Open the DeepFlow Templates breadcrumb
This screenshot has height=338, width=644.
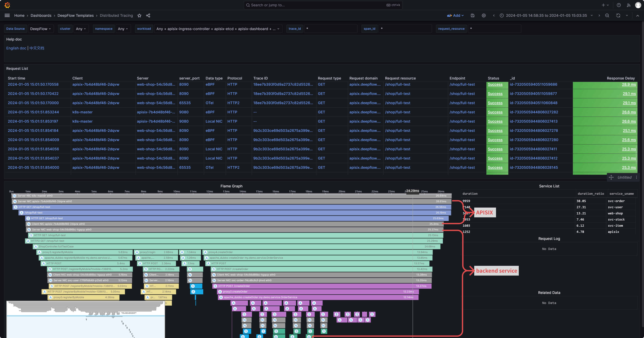[76, 15]
